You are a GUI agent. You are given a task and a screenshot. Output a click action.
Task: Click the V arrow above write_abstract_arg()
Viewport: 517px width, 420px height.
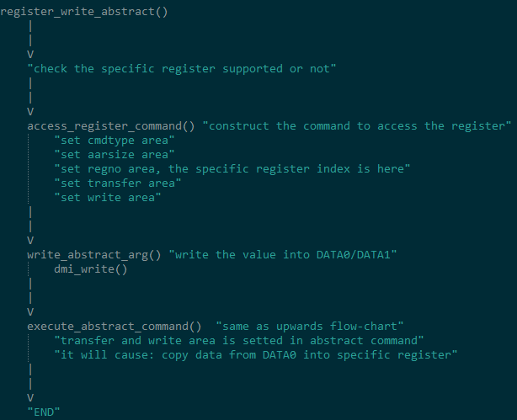click(31, 240)
